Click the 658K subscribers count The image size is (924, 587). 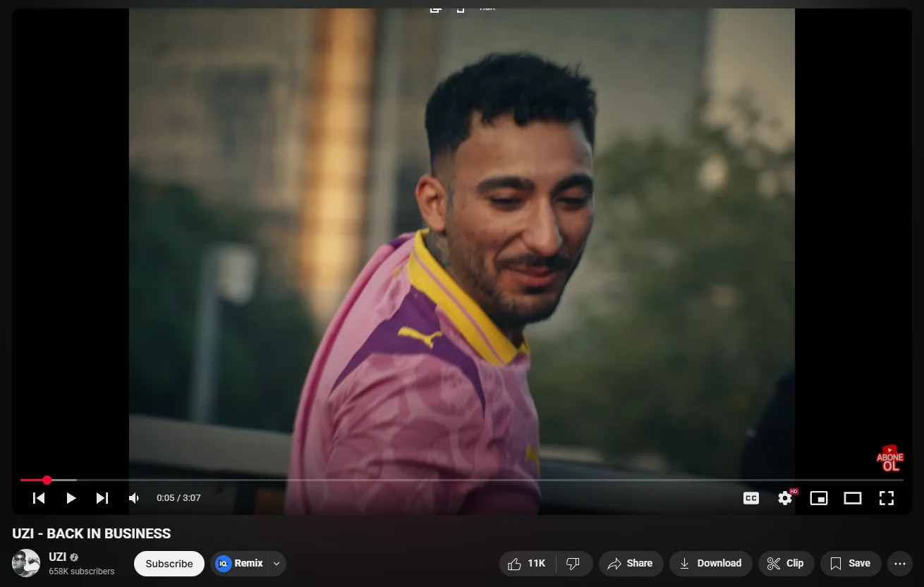[81, 571]
